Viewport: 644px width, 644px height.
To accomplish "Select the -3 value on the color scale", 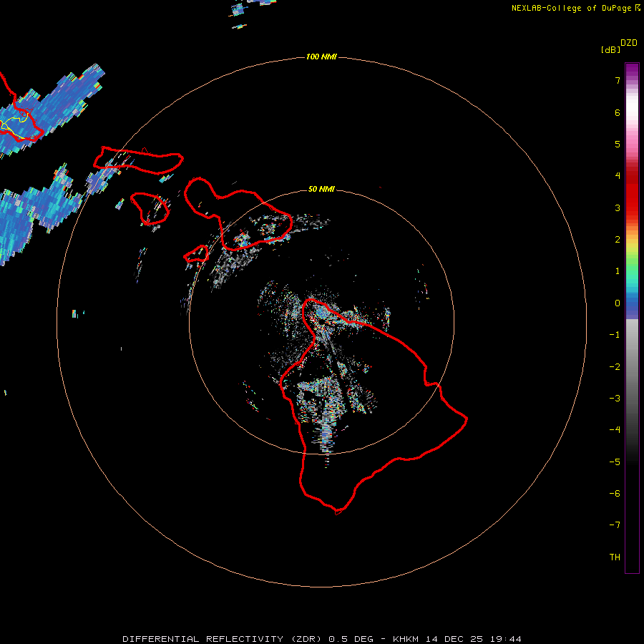I will 615,399.
